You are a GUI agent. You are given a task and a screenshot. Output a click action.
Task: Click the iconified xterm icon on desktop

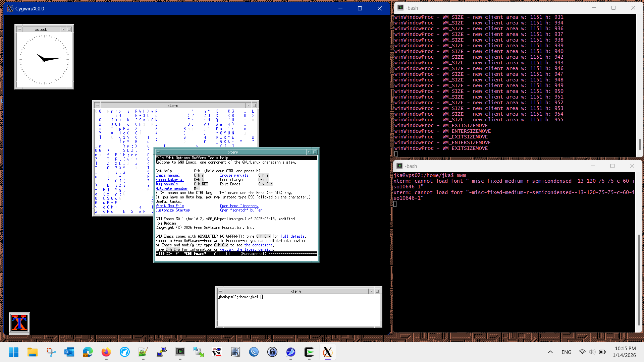(19, 323)
